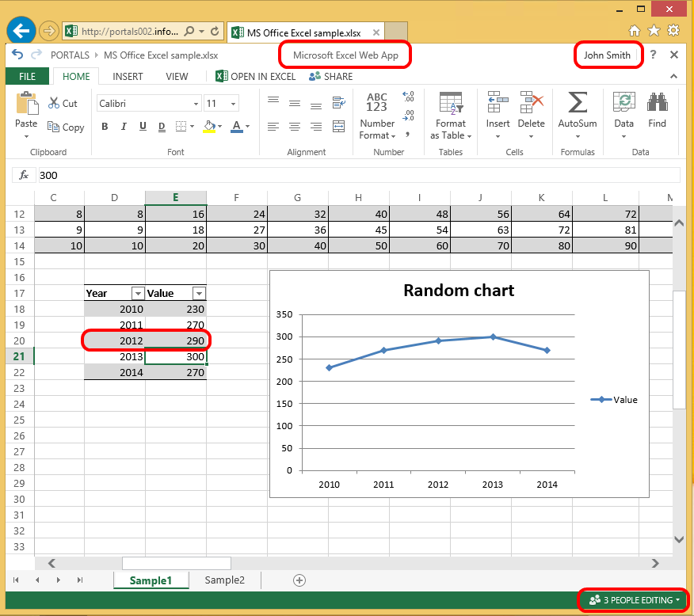Open the font size 11 dropdown
Image resolution: width=694 pixels, height=616 pixels.
point(233,104)
